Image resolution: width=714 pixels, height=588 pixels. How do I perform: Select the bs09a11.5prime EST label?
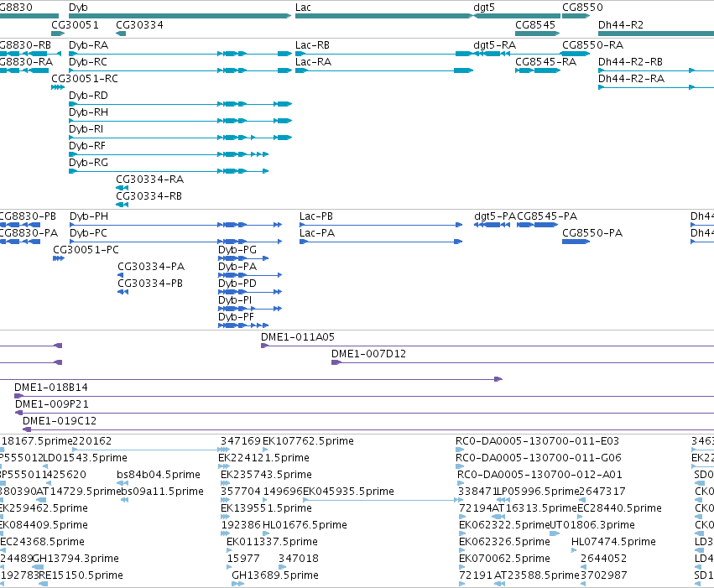point(162,492)
